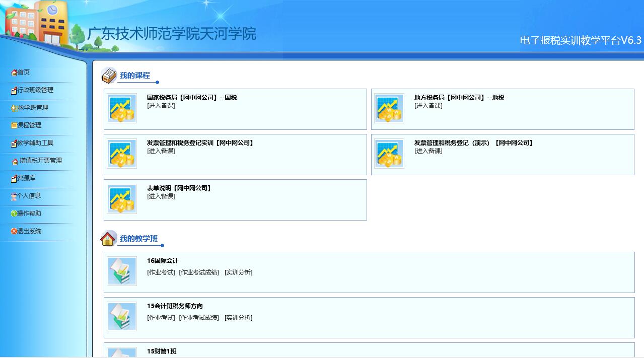Click the chart icon for 国家税务局 course

click(122, 108)
